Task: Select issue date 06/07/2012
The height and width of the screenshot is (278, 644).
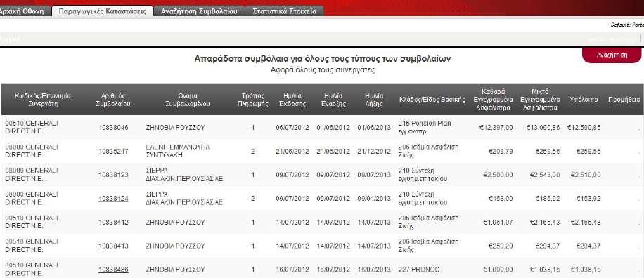Action: tap(292, 128)
